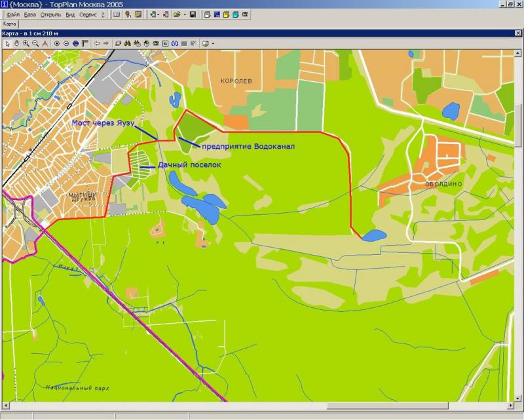Expand the monitor icon dropdown arrow
This screenshot has height=420, width=524.
(x=213, y=43)
